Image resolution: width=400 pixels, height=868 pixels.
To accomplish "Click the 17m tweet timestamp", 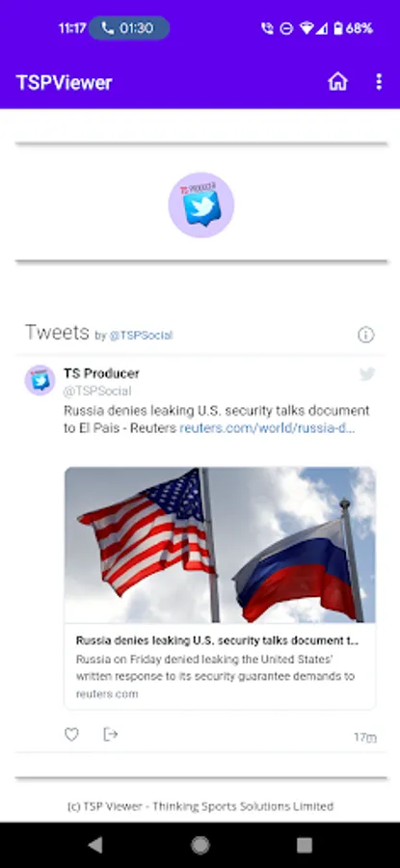I will click(365, 738).
